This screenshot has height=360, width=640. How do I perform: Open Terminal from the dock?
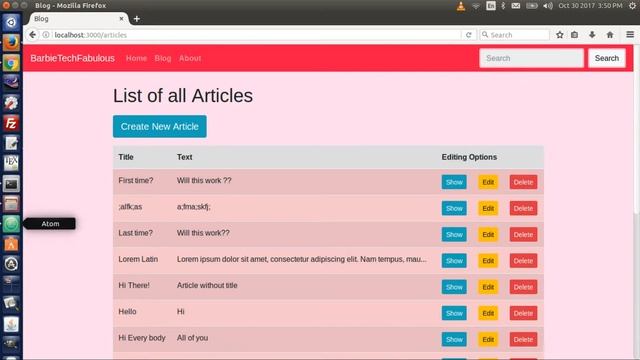pos(11,184)
